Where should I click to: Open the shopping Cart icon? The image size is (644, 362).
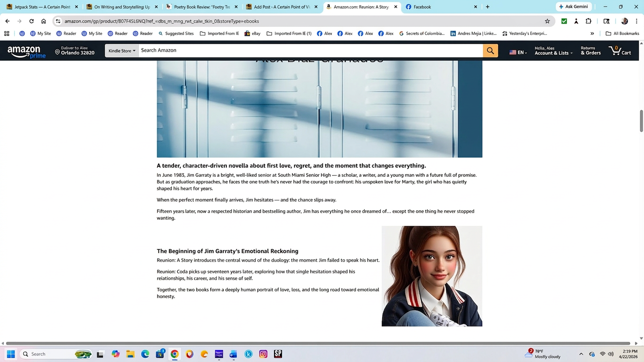click(619, 50)
